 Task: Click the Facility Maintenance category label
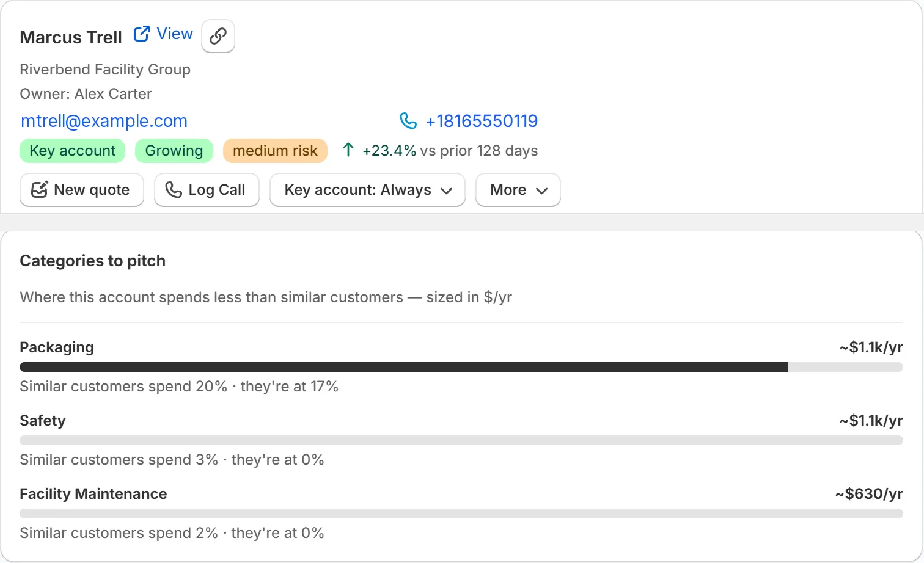pos(94,494)
